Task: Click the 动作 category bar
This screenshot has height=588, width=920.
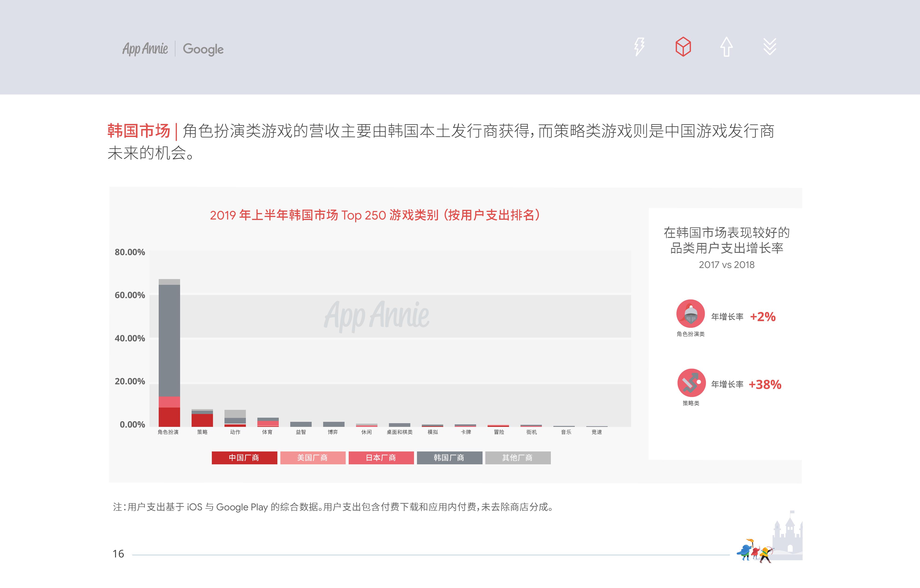Action: tap(235, 418)
